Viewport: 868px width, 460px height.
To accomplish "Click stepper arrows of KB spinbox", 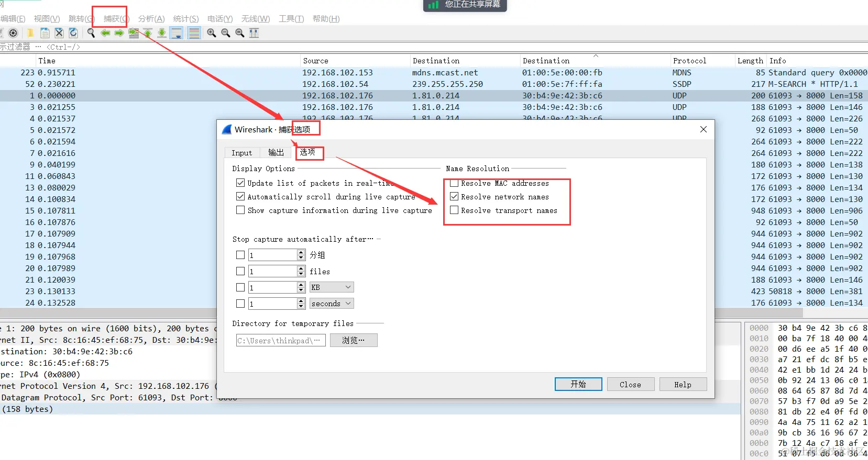I will coord(301,287).
